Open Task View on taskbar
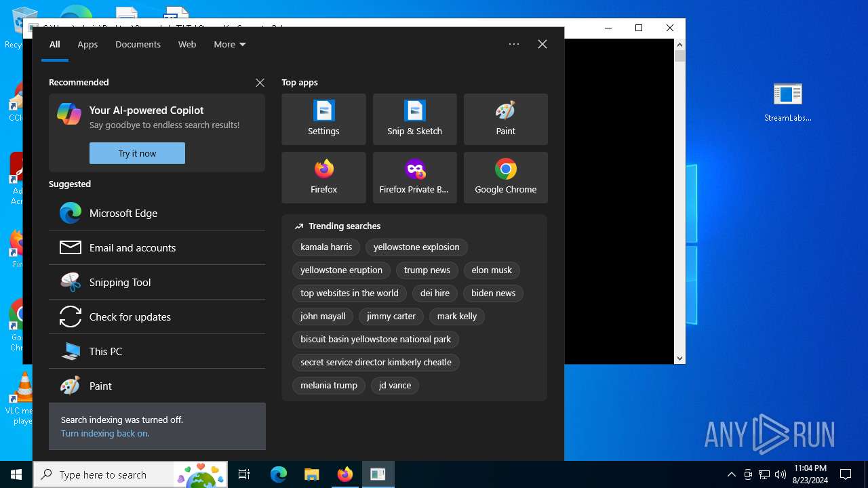Image resolution: width=868 pixels, height=488 pixels. (244, 474)
